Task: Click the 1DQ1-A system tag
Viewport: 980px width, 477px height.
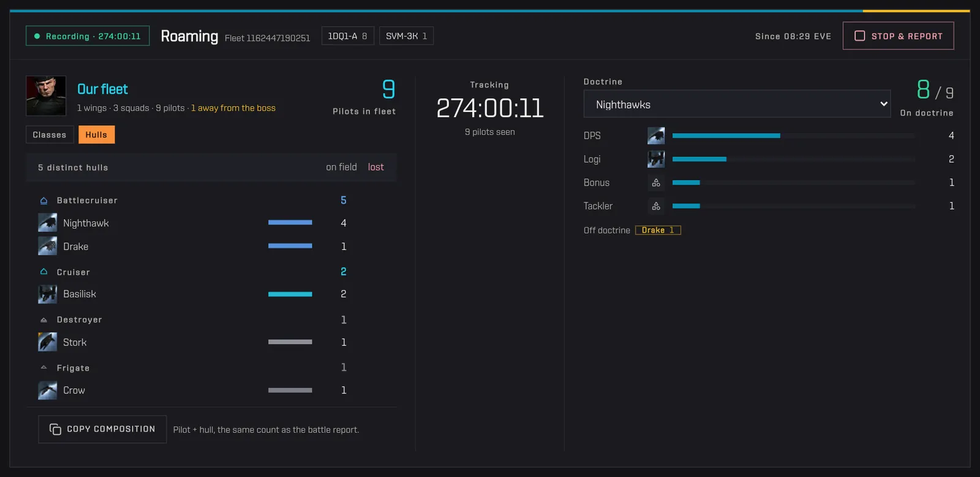Action: click(x=347, y=36)
